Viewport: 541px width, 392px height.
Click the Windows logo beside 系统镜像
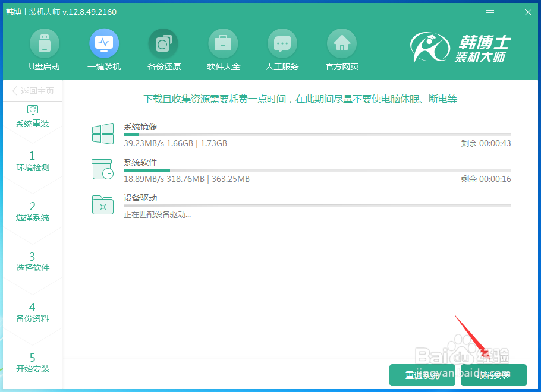(x=103, y=134)
